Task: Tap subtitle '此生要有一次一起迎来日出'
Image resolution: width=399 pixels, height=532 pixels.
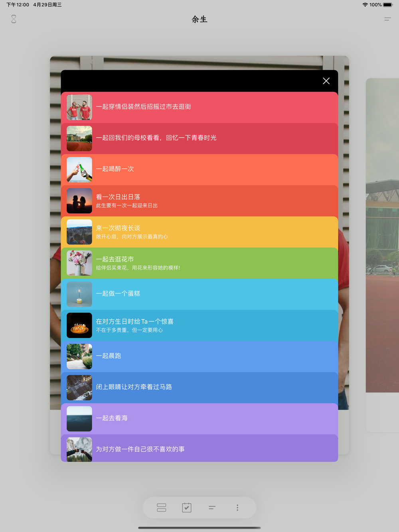Action: [127, 205]
